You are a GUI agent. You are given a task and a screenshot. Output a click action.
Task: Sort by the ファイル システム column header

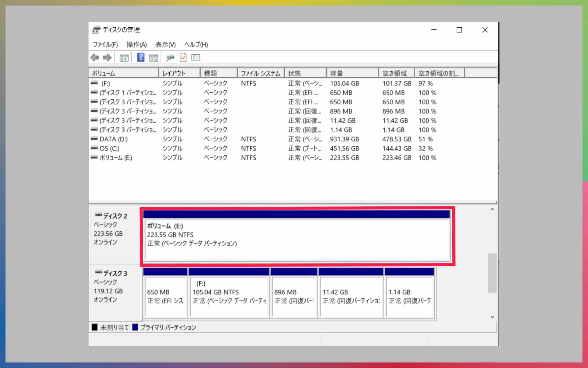coord(260,73)
